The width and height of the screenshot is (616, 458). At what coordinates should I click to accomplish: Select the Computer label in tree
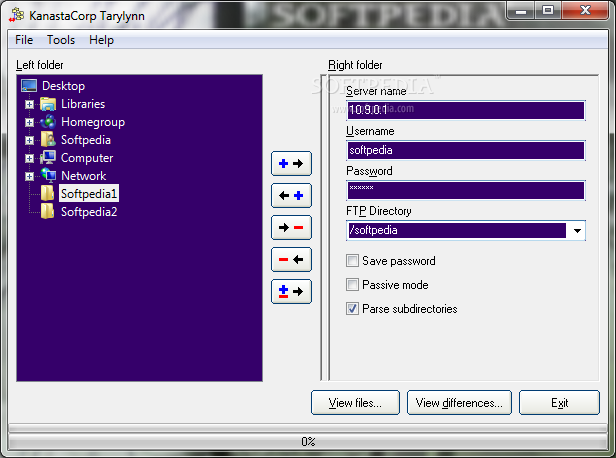tap(87, 158)
